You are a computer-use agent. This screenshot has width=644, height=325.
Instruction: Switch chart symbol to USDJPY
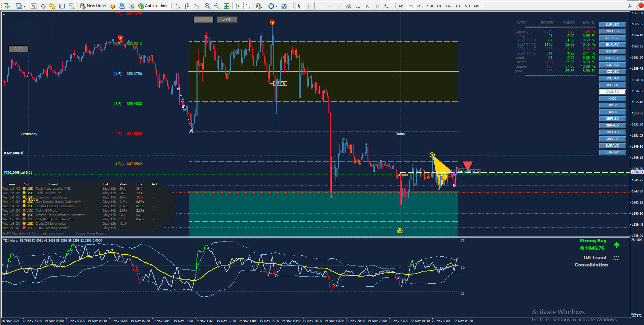coord(612,38)
